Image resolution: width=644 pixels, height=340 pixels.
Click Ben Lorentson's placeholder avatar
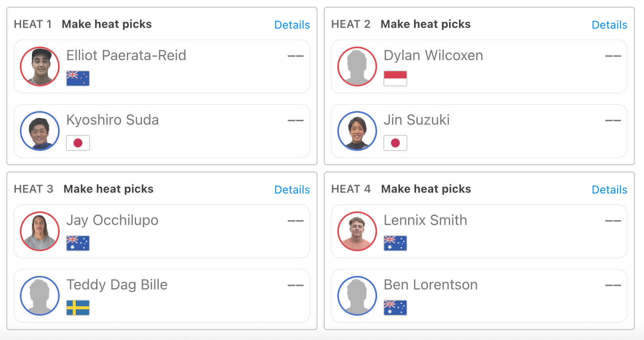tap(357, 296)
